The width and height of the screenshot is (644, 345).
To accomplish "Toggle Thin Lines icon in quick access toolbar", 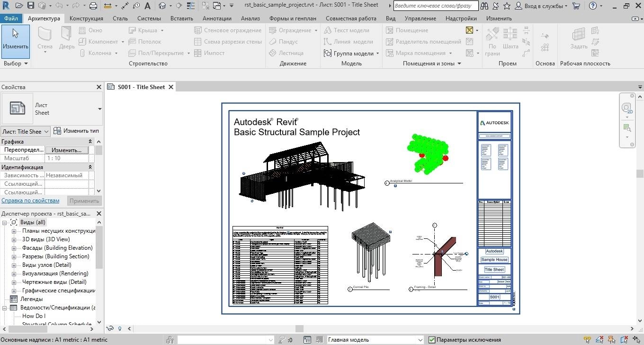I will click(x=190, y=6).
